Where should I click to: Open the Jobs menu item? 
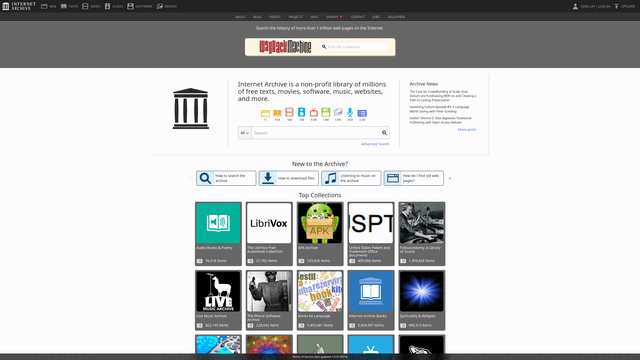click(376, 17)
